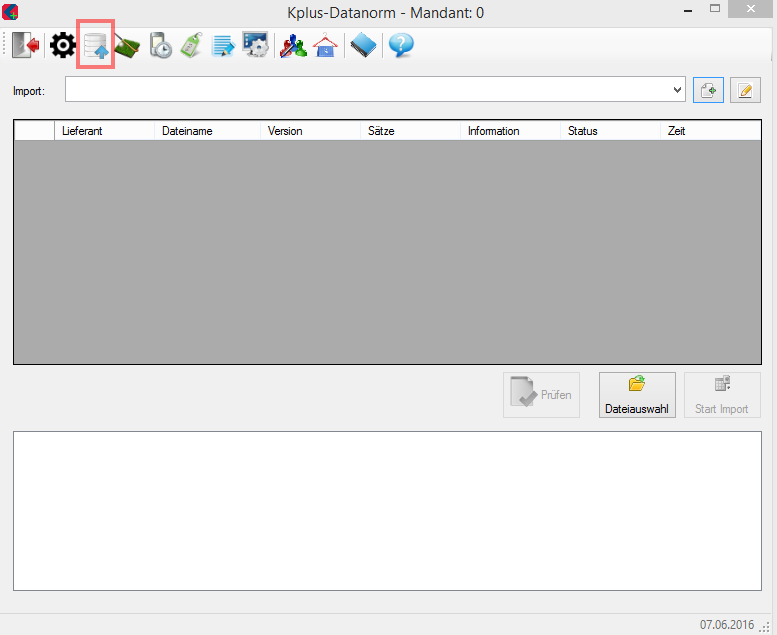
Task: Click the Lieferant column header
Action: click(104, 131)
